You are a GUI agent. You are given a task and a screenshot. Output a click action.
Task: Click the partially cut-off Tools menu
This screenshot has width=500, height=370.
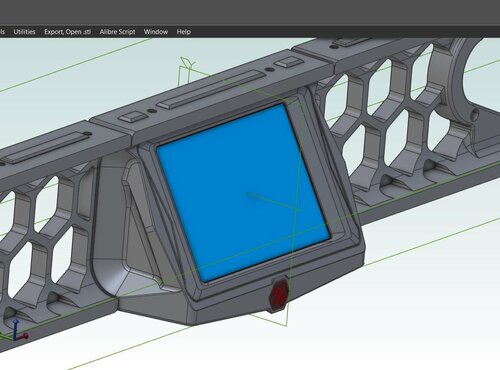[2, 32]
